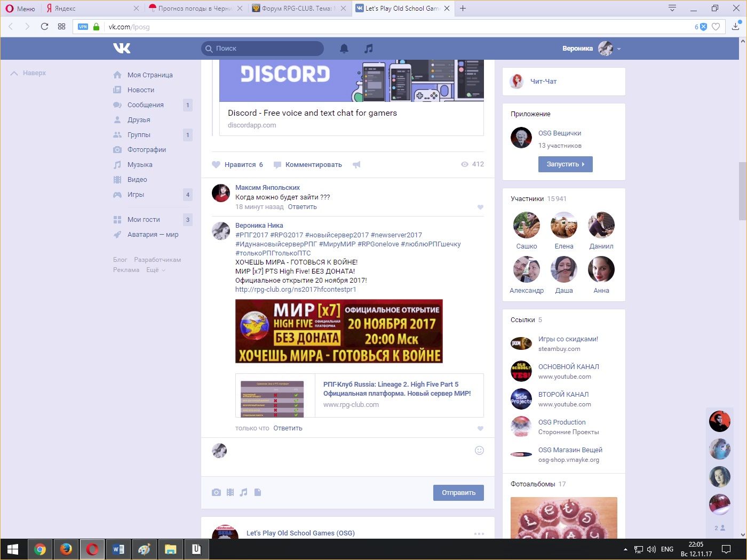Open emoji picker in comment box
The image size is (747, 560).
479,451
